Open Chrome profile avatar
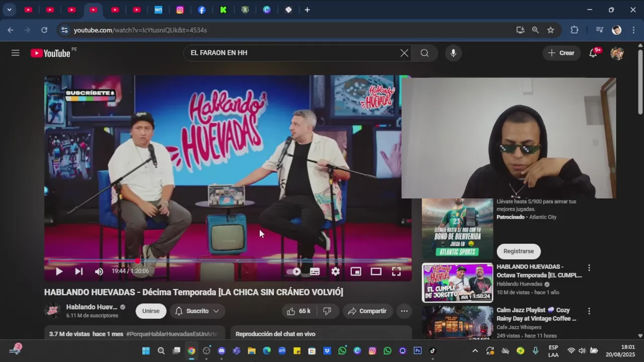 click(x=617, y=30)
